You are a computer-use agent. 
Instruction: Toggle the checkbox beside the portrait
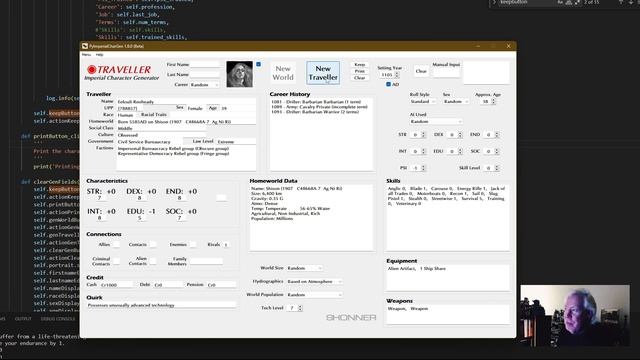[258, 64]
